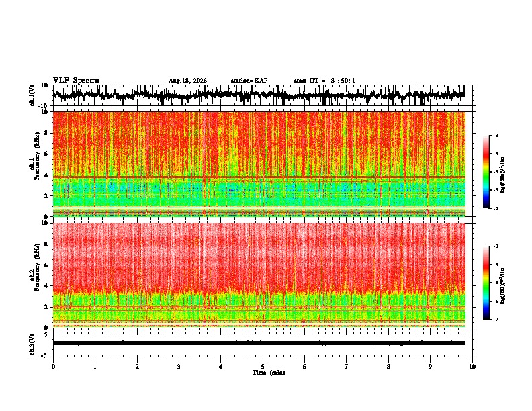This screenshot has height=411, width=532.
Task: Click the ch.2 spectrogram panel
Action: pos(259,275)
